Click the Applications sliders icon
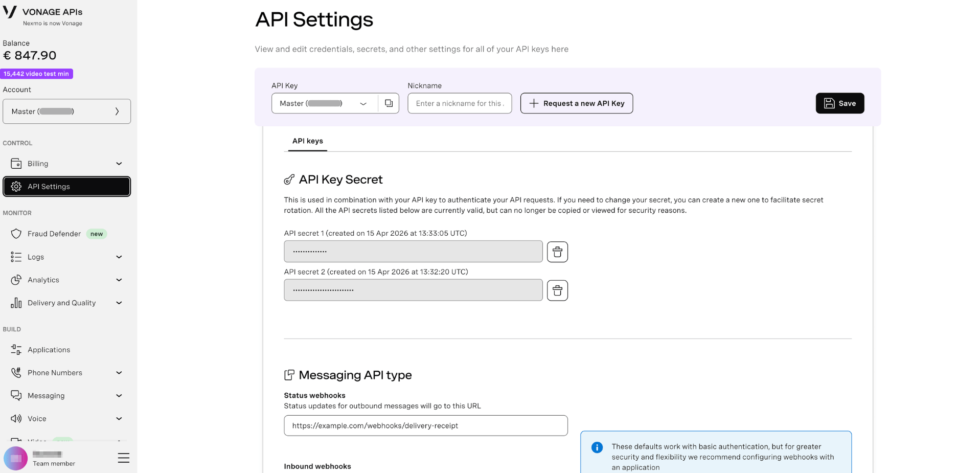 point(16,350)
